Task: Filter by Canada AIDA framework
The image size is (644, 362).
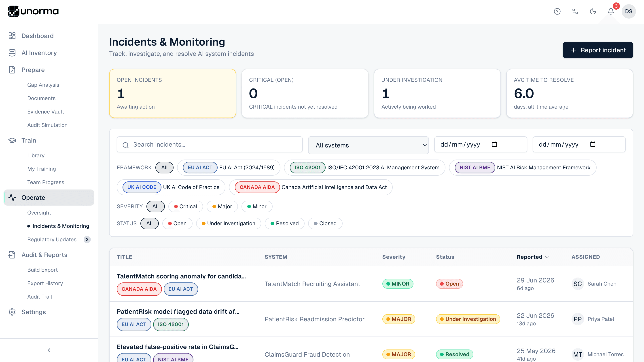Action: pos(311,187)
